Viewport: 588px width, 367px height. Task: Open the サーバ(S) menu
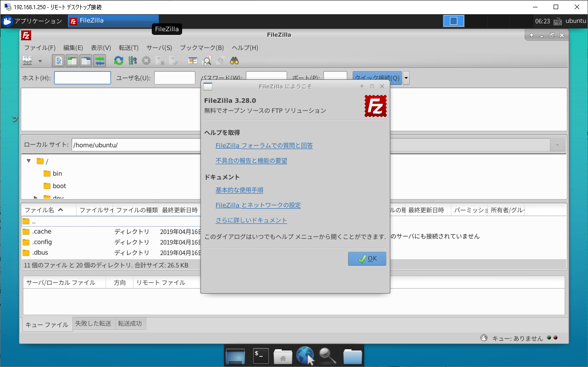pos(159,47)
